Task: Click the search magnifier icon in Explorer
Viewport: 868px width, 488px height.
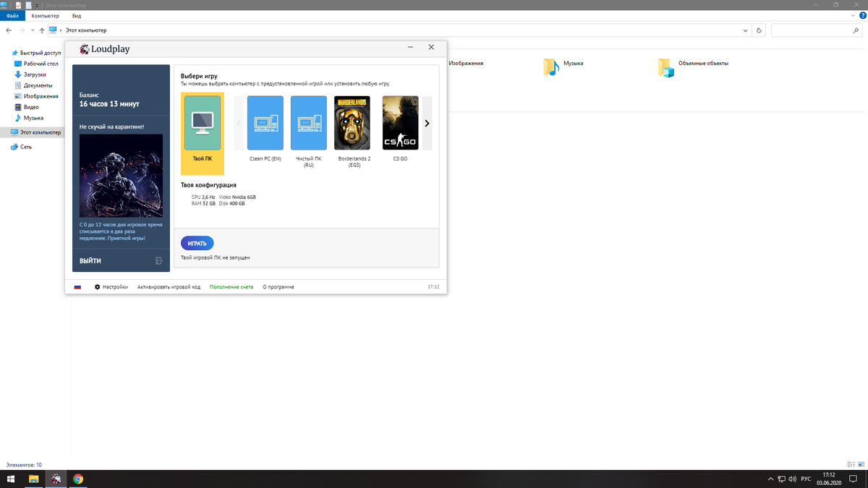Action: click(855, 30)
